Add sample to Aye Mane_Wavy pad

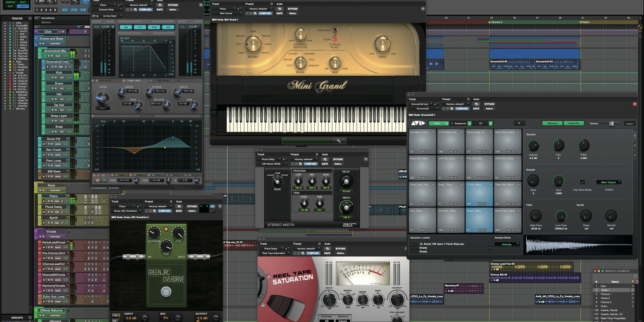(433, 132)
